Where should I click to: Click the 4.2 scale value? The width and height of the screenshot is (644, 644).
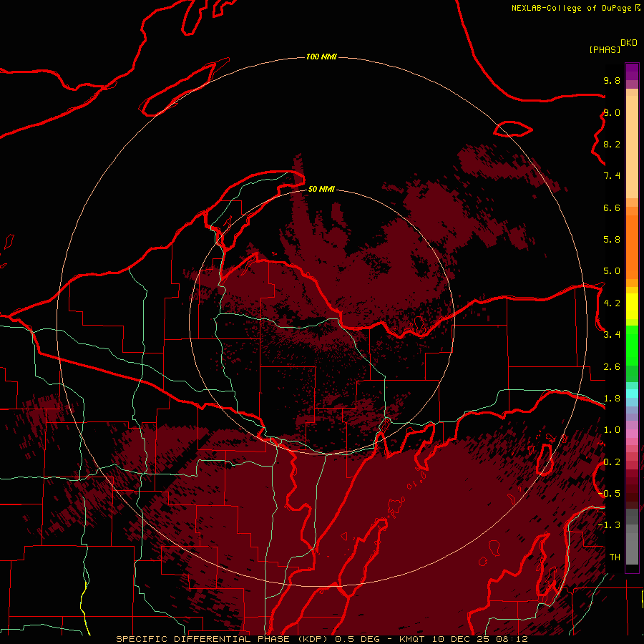(x=612, y=303)
